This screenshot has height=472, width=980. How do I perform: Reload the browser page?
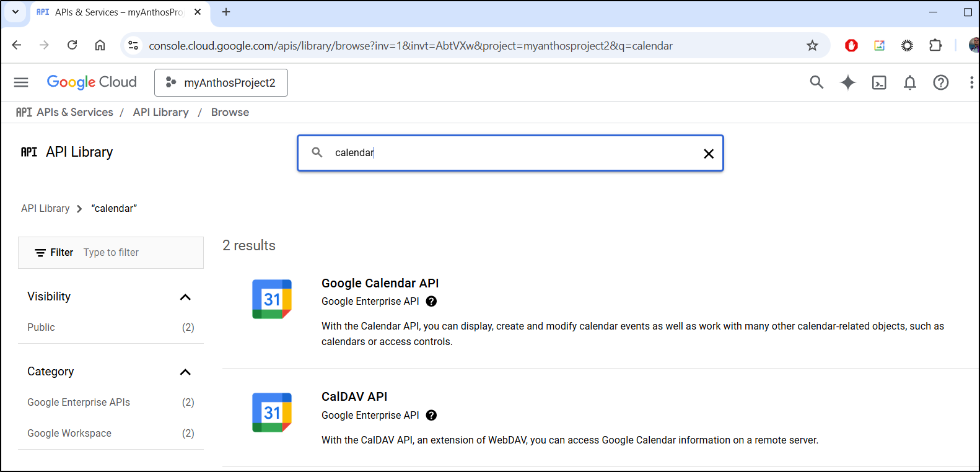72,45
